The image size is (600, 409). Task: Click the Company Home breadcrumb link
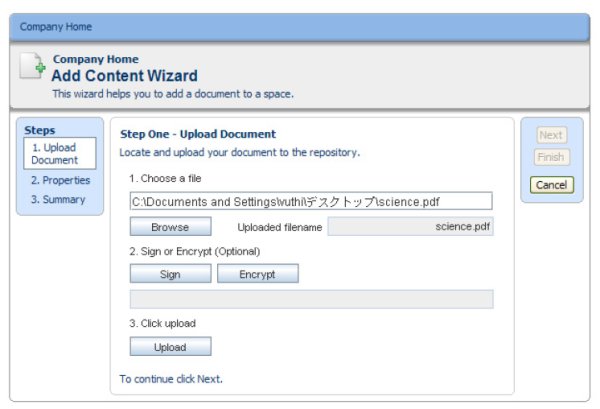pos(56,27)
